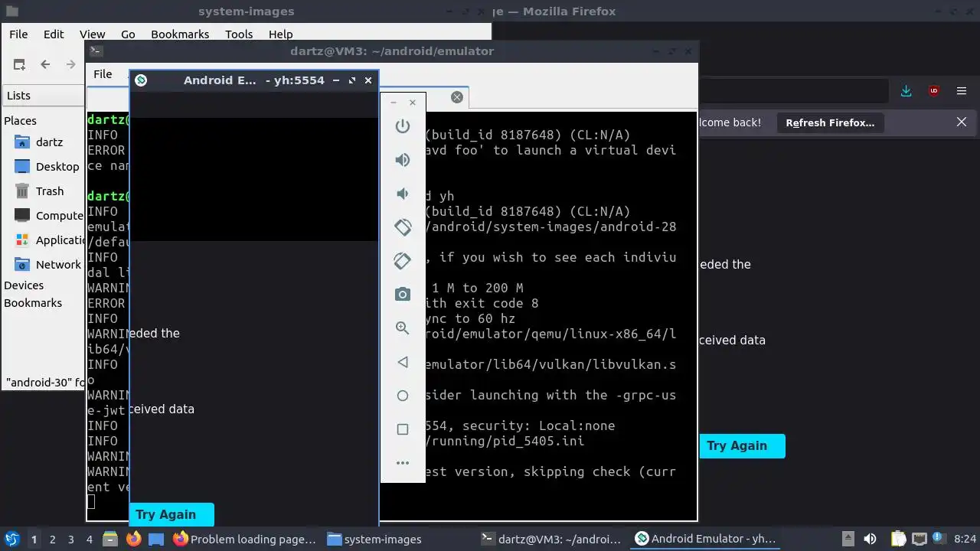980x551 pixels.
Task: Click Refresh Firefox button
Action: tap(830, 122)
